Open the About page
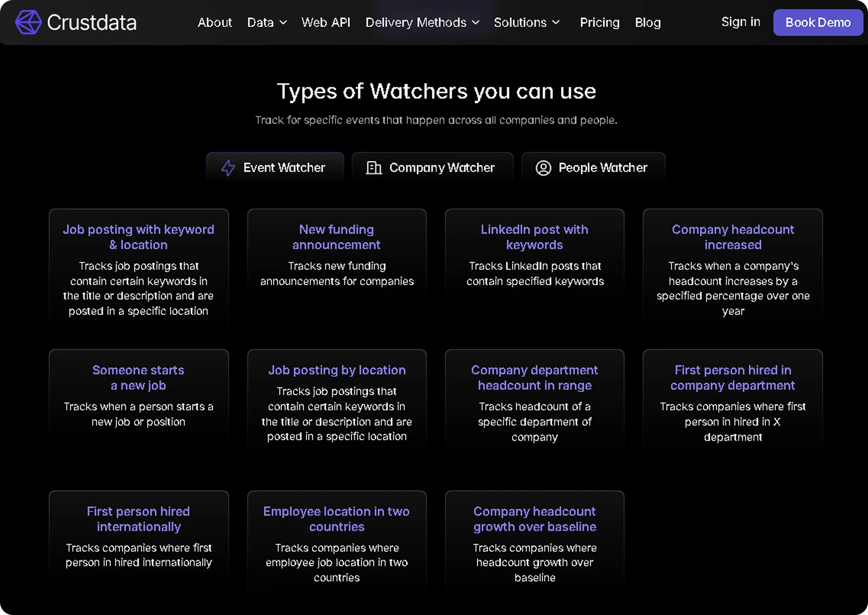 [x=215, y=23]
